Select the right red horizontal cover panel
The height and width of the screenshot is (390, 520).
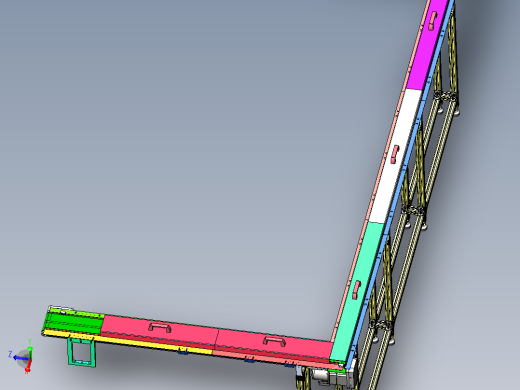coord(274,344)
